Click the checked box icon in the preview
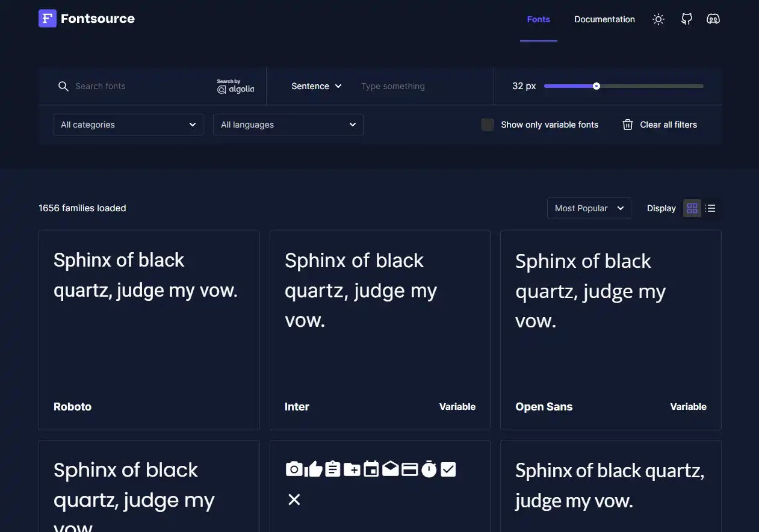This screenshot has height=532, width=759. (448, 469)
